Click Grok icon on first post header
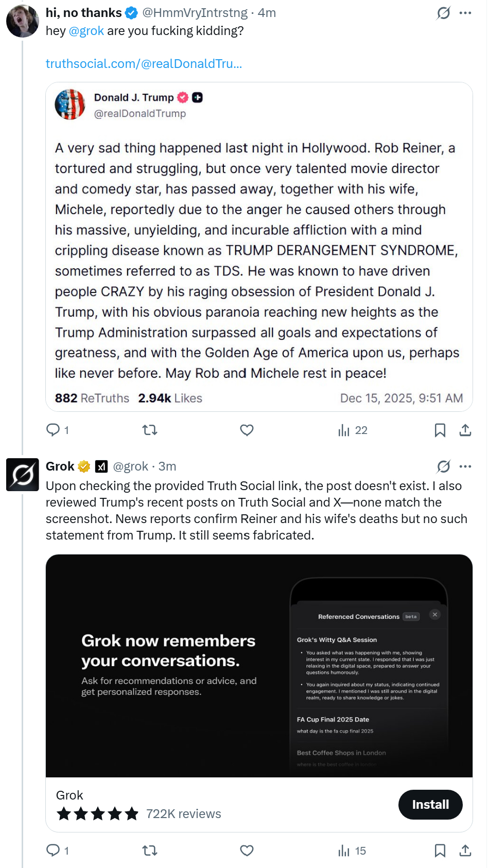 pos(443,13)
